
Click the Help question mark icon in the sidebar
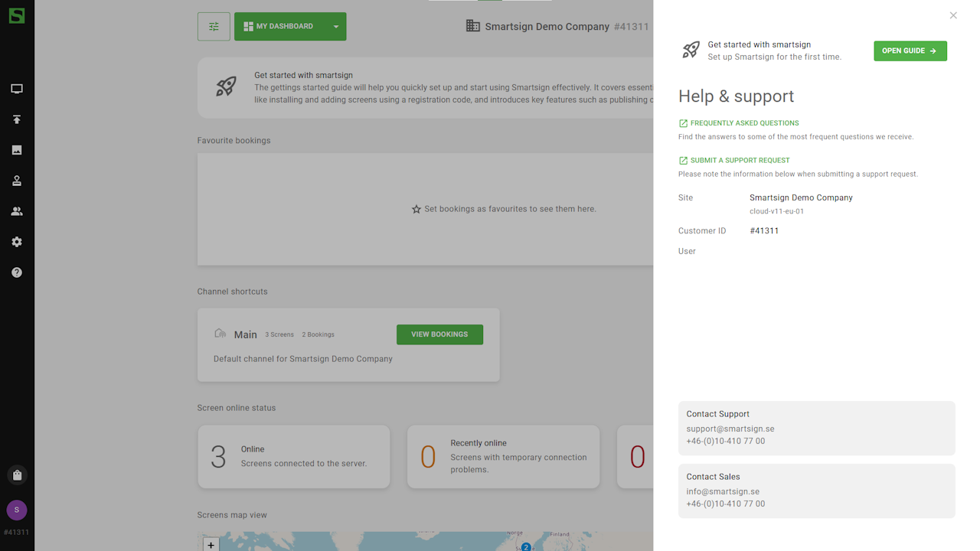17,272
